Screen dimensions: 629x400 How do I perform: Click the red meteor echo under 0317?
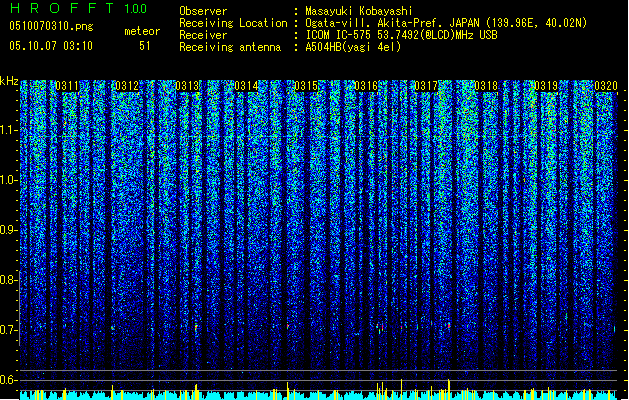pyautogui.click(x=448, y=325)
